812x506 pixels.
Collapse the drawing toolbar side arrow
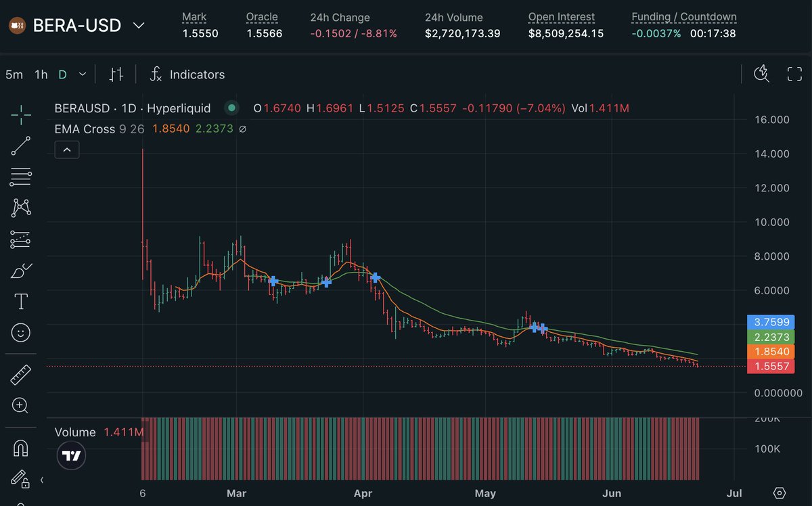click(x=42, y=480)
